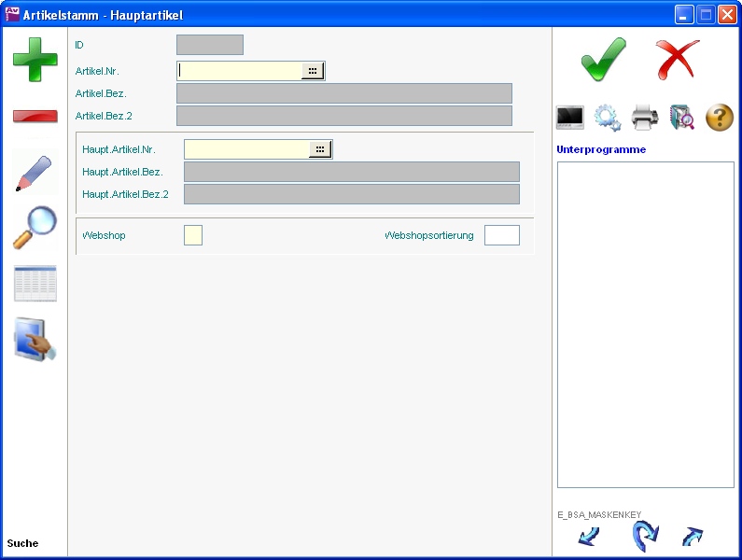Open search with the magnifying glass icon

(35, 228)
